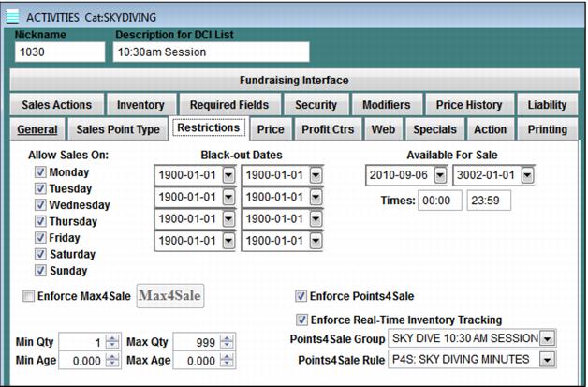Toggle the Tuesday sales checkbox

40,188
